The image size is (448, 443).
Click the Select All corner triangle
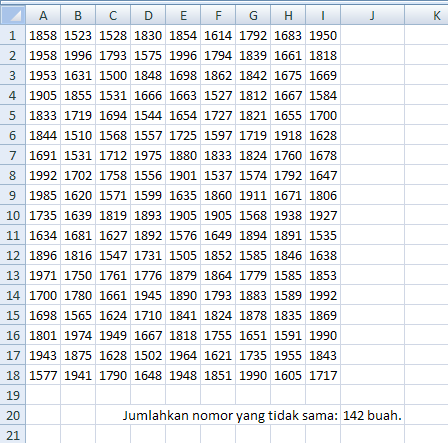(x=13, y=15)
